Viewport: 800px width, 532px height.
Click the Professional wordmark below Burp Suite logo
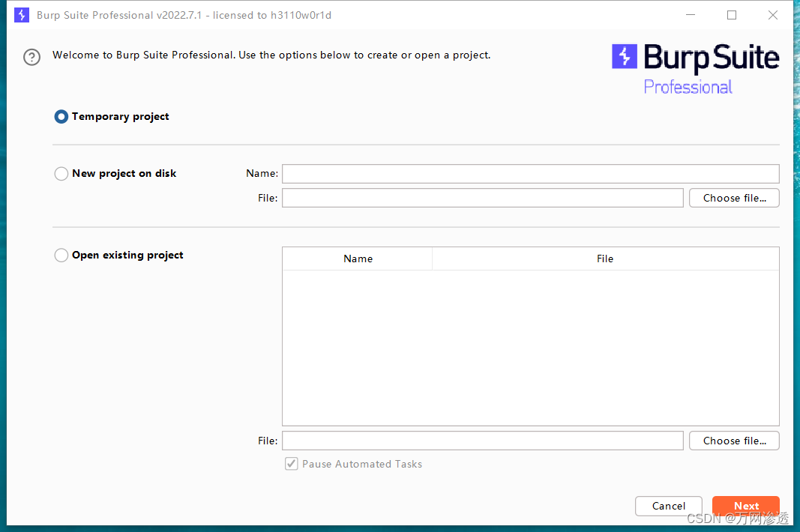tap(688, 87)
